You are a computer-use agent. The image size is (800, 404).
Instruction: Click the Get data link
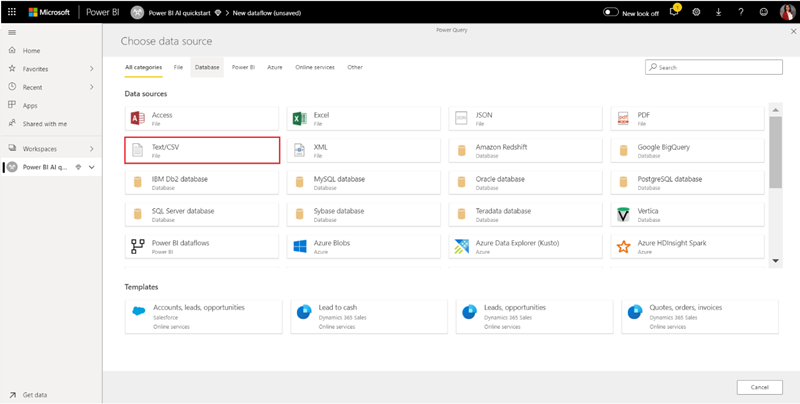point(35,394)
